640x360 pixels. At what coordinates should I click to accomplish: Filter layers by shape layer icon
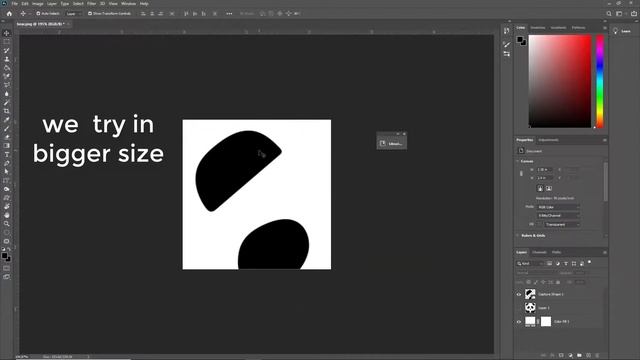[x=574, y=264]
